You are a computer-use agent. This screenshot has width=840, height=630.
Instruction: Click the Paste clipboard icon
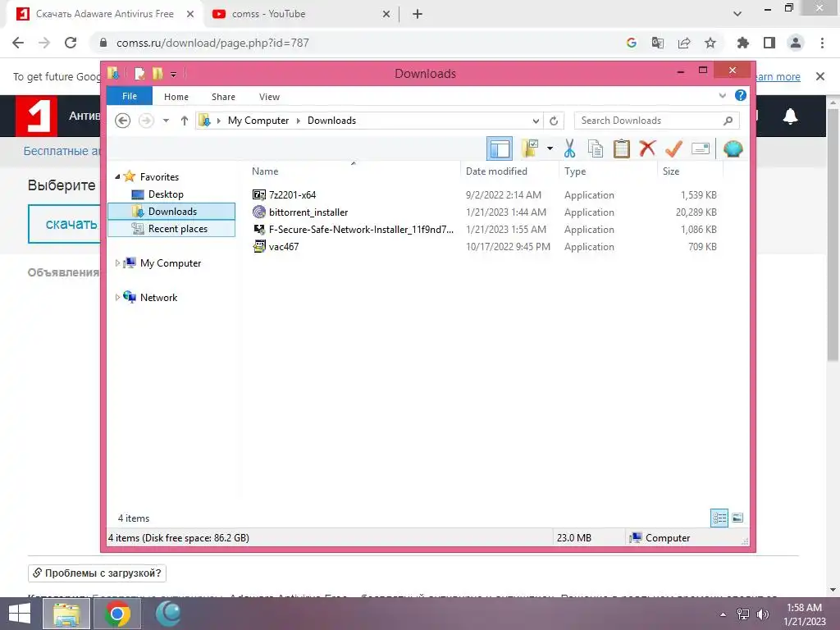[x=621, y=148]
